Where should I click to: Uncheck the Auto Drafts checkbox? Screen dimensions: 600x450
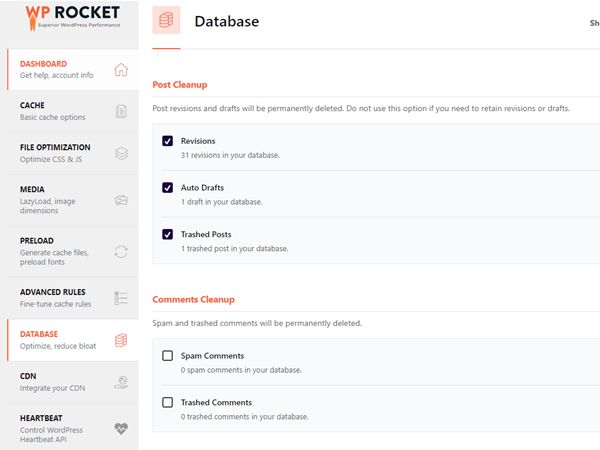(x=167, y=188)
